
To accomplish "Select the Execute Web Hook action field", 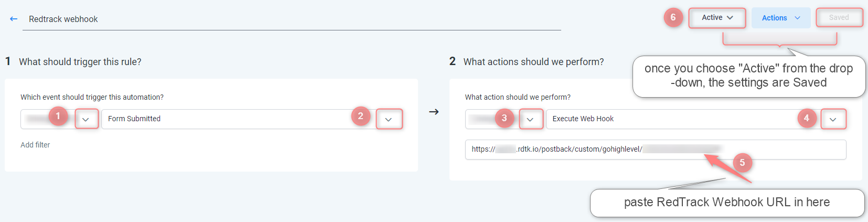I will [x=696, y=119].
